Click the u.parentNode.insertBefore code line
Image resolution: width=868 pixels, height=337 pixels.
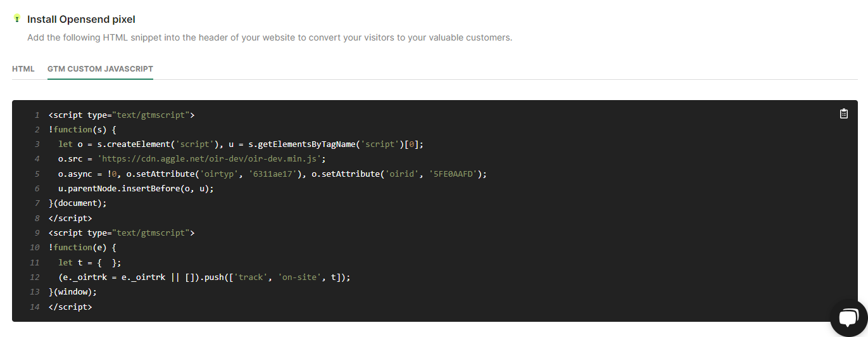[136, 188]
